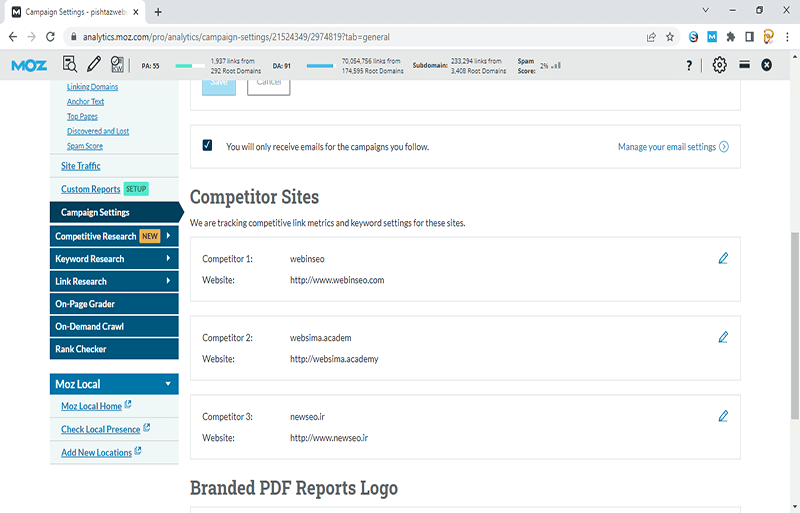Go back in browser history
The height and width of the screenshot is (513, 800).
click(x=13, y=37)
